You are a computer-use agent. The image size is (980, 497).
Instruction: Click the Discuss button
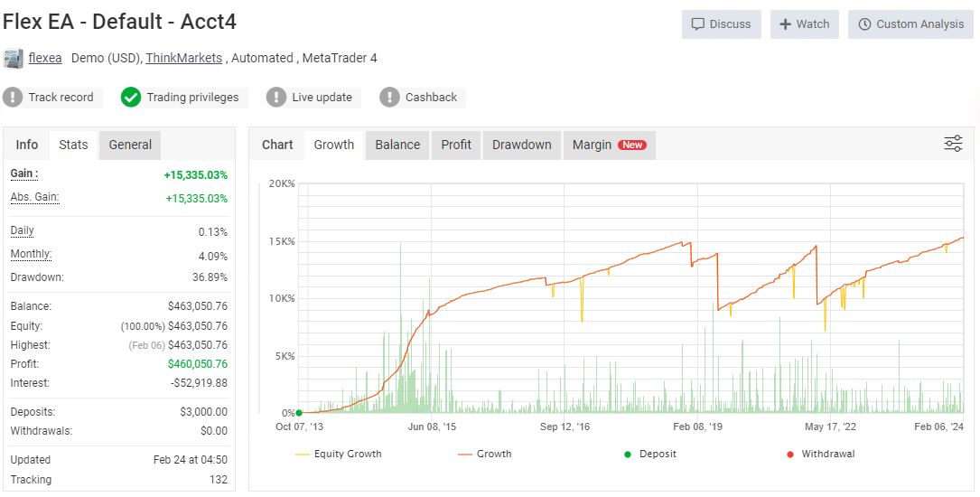(x=722, y=24)
